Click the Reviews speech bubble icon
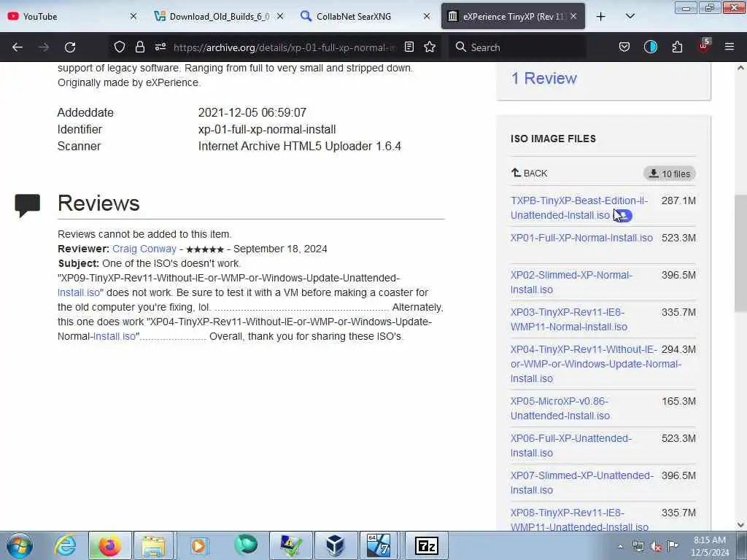747x560 pixels. click(27, 205)
